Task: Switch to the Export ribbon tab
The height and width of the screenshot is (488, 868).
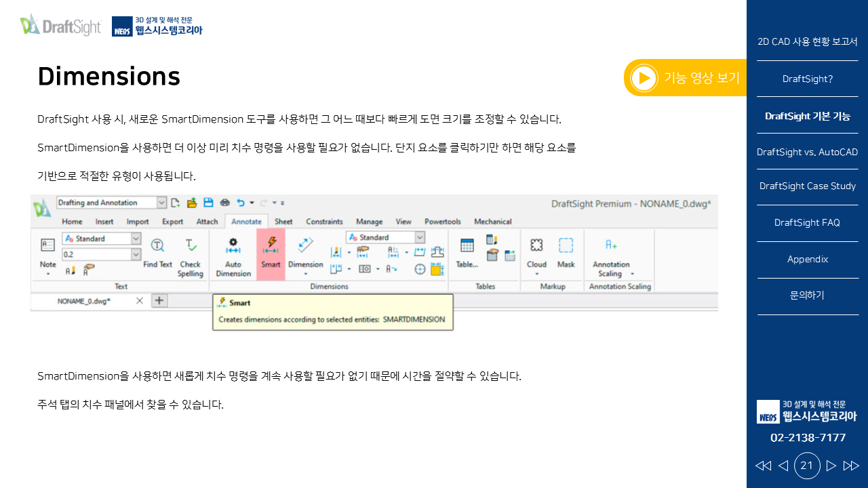Action: (x=172, y=222)
